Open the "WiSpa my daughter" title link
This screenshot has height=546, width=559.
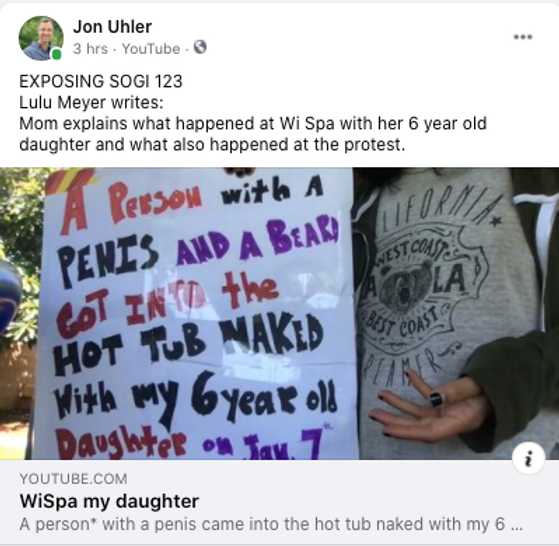coord(109,501)
